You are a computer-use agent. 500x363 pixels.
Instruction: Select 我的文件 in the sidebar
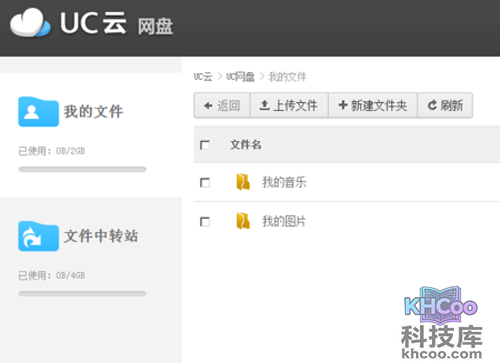click(x=93, y=112)
